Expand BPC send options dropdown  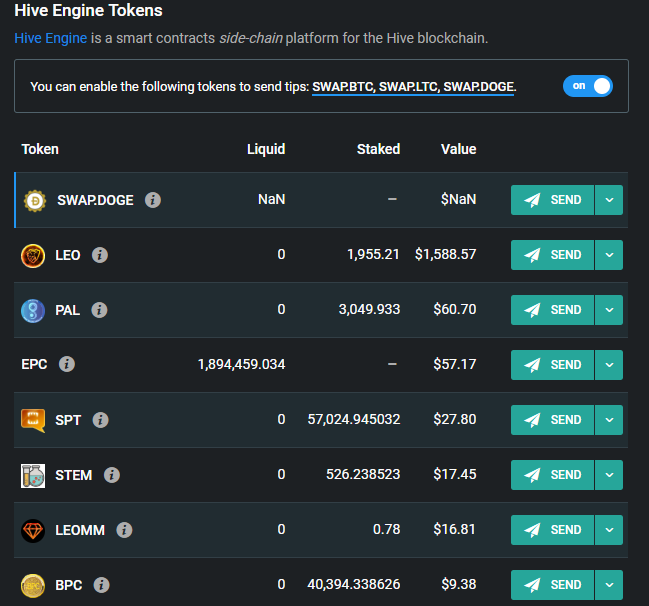(x=609, y=585)
